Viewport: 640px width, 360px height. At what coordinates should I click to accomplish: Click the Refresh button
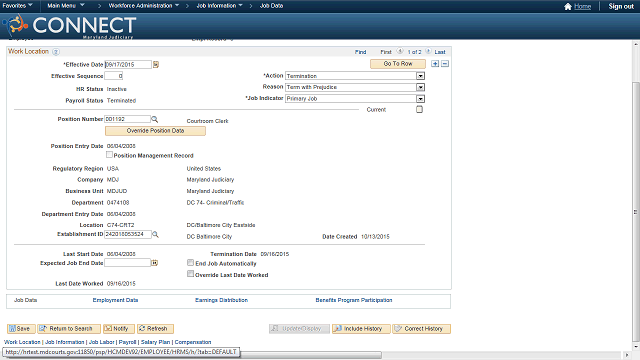[156, 329]
